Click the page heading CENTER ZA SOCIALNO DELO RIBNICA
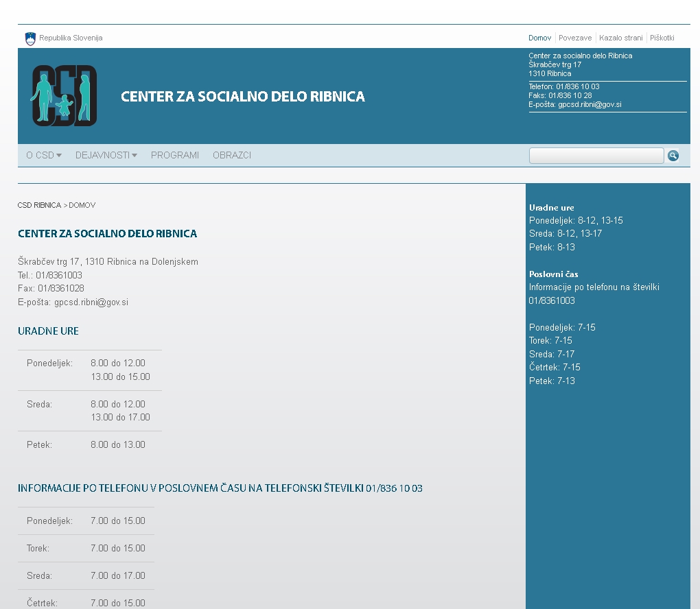Screen dimensions: 700x609 (x=107, y=234)
